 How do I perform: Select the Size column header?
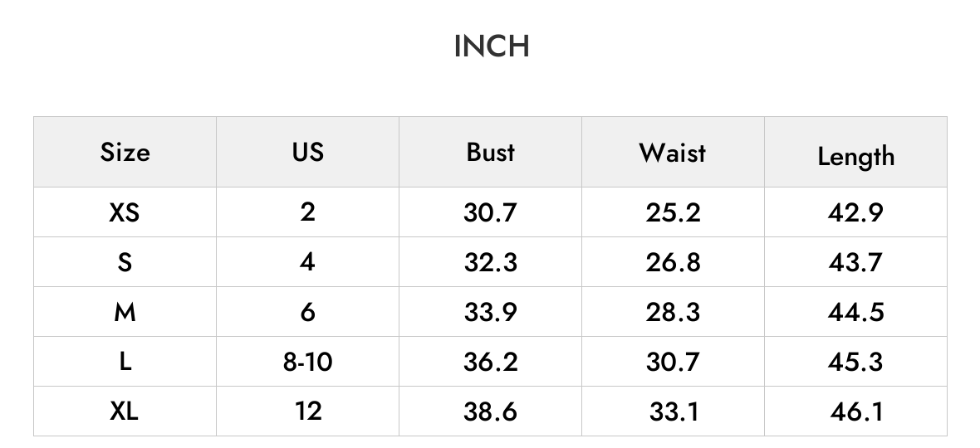tap(125, 152)
